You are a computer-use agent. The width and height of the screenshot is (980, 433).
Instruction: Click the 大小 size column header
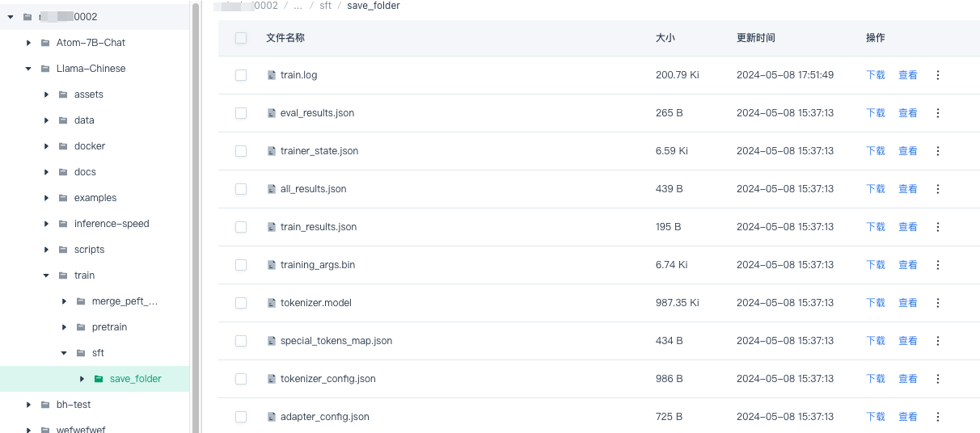pos(665,38)
